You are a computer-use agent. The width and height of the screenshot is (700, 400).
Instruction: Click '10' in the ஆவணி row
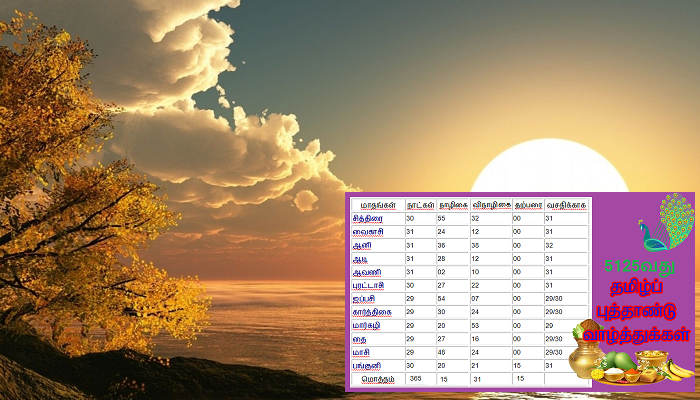pyautogui.click(x=475, y=272)
